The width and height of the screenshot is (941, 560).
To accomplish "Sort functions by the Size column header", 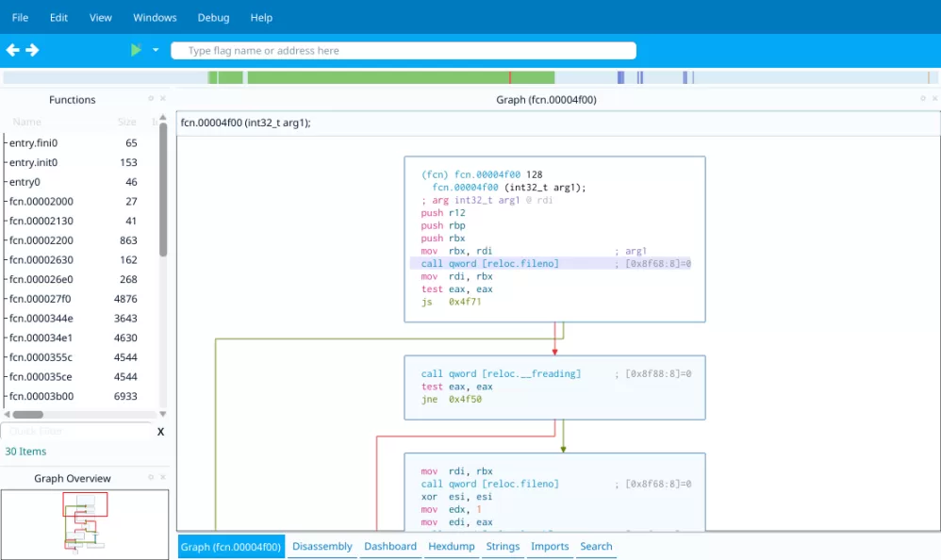I will (126, 122).
